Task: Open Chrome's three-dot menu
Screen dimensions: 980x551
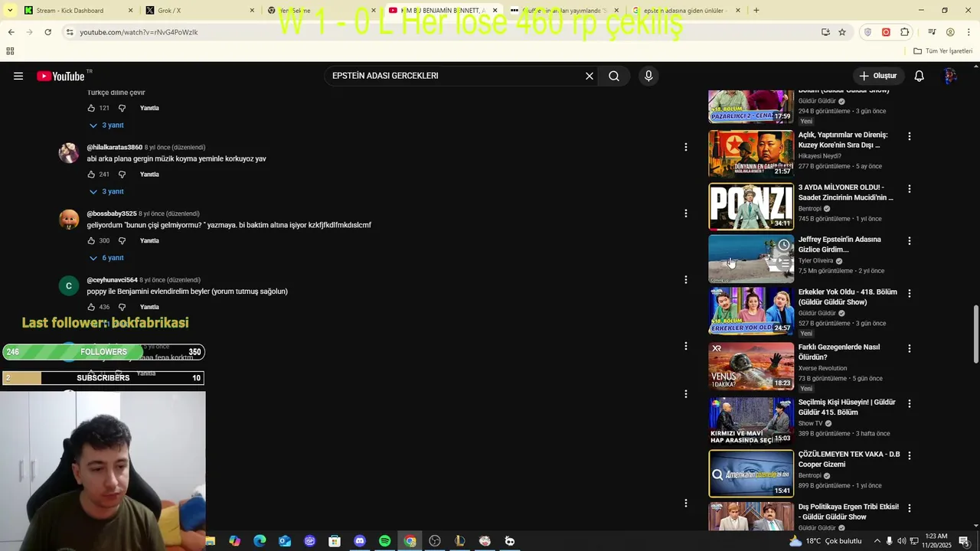Action: point(969,32)
